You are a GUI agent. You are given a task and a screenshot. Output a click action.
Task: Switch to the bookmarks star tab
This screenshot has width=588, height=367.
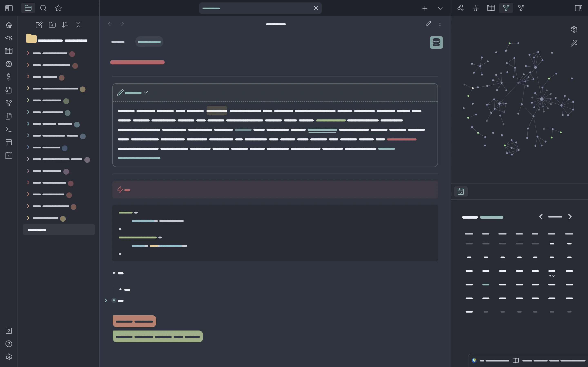58,8
